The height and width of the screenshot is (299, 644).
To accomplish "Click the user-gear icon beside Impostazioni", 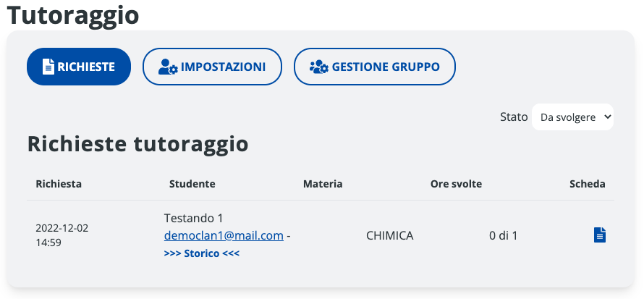I will (x=168, y=67).
